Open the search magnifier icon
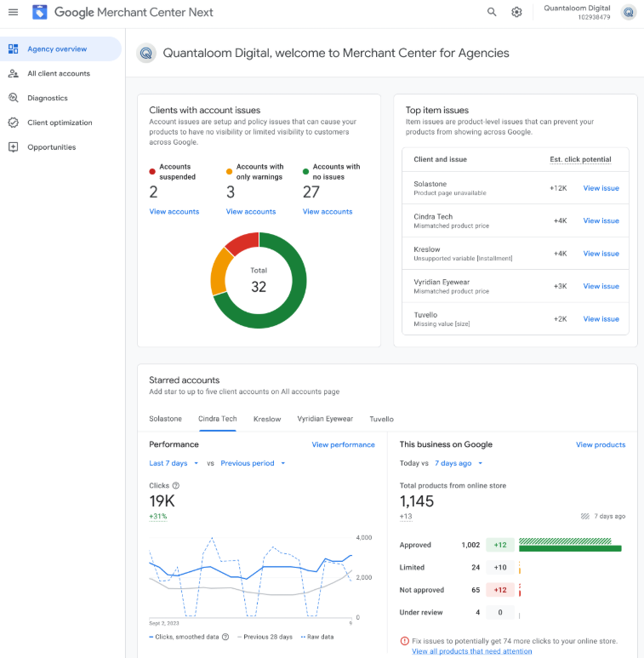 tap(492, 12)
